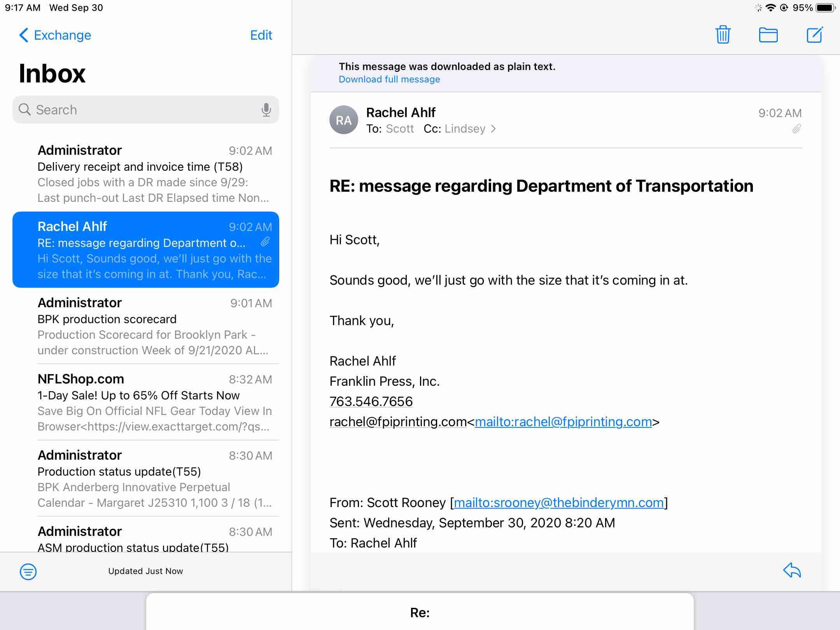Tap the RA sender avatar

coord(343,120)
